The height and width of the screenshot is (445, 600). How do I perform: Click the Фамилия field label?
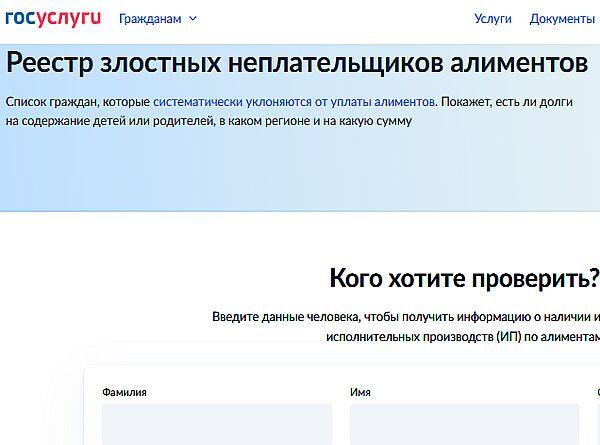tap(125, 393)
